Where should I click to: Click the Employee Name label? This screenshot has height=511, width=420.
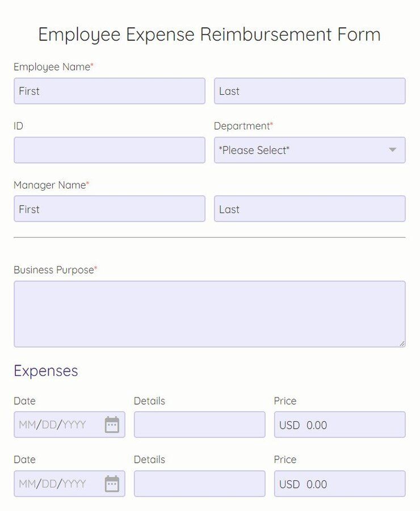tap(52, 67)
